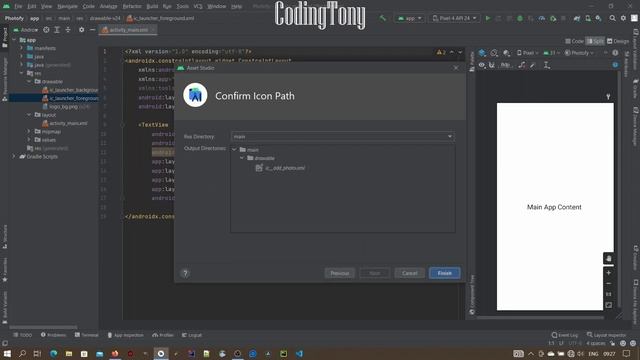Toggle the Autoconnect magnet icon
The height and width of the screenshot is (360, 640).
tap(492, 65)
